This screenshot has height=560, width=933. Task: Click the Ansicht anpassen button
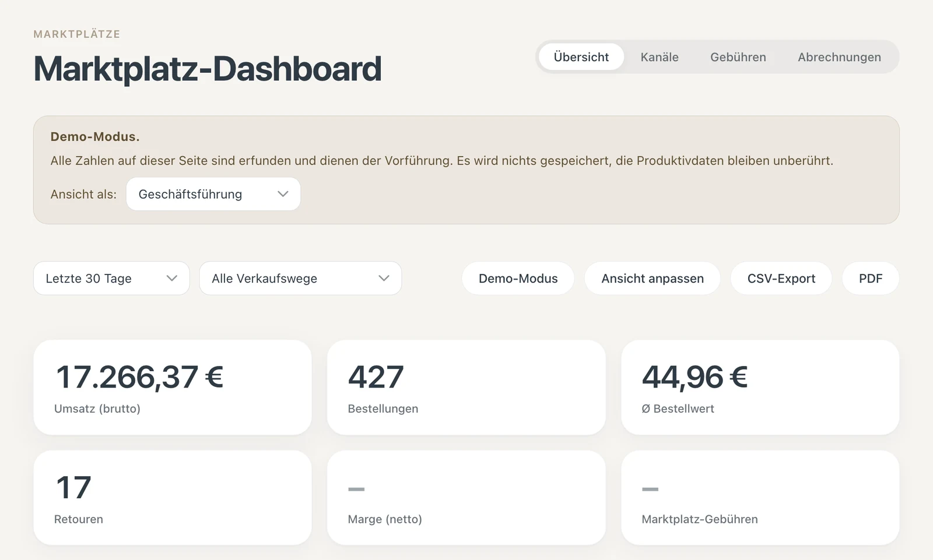tap(653, 279)
